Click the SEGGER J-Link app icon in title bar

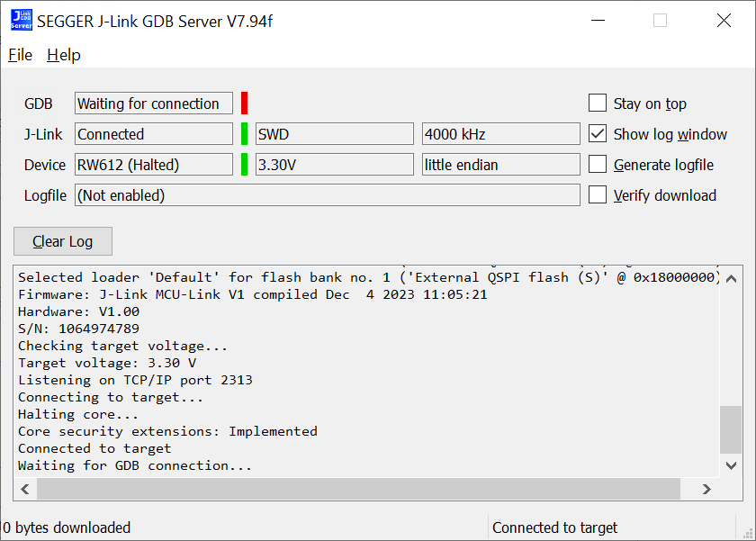[x=21, y=21]
